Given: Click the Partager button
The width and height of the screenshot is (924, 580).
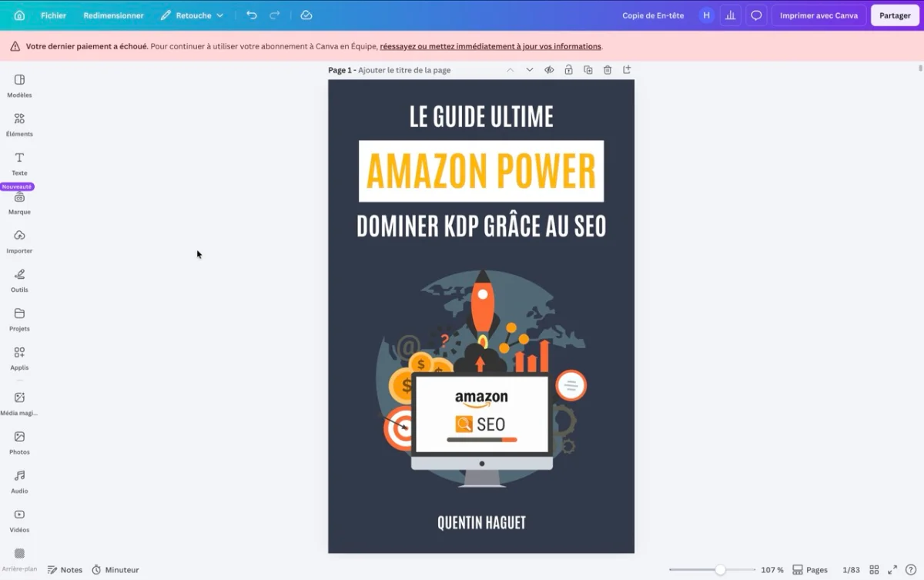Looking at the screenshot, I should pos(895,15).
